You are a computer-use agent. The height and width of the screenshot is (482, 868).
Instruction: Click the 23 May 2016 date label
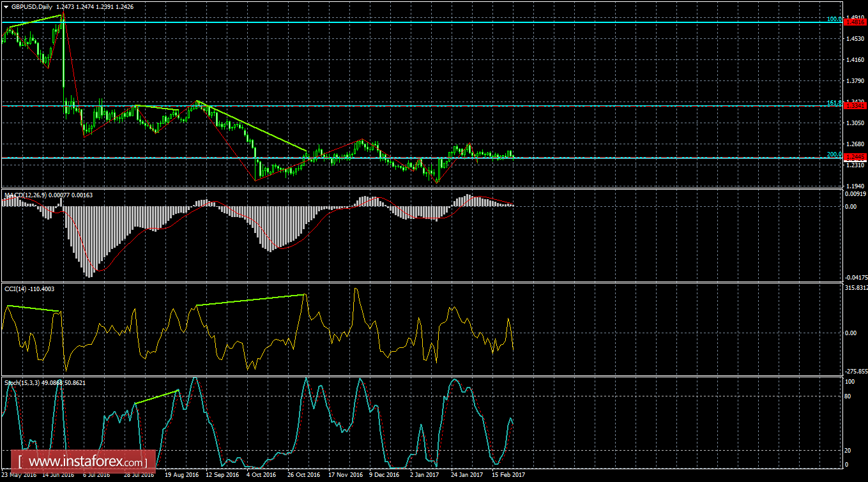[x=20, y=474]
